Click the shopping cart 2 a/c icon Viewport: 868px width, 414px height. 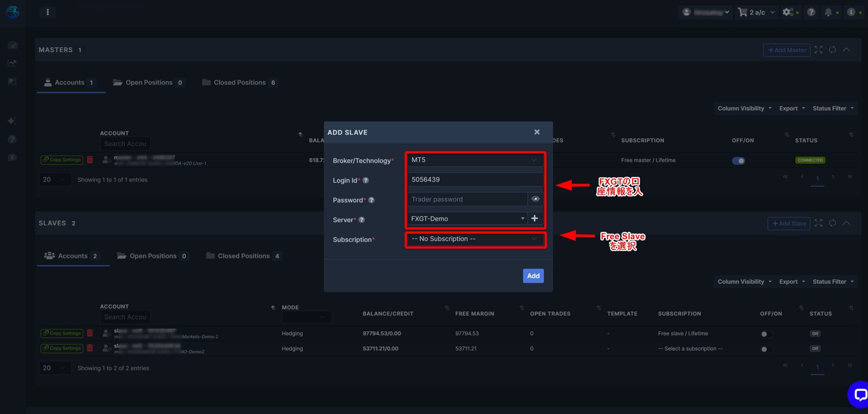coord(743,12)
